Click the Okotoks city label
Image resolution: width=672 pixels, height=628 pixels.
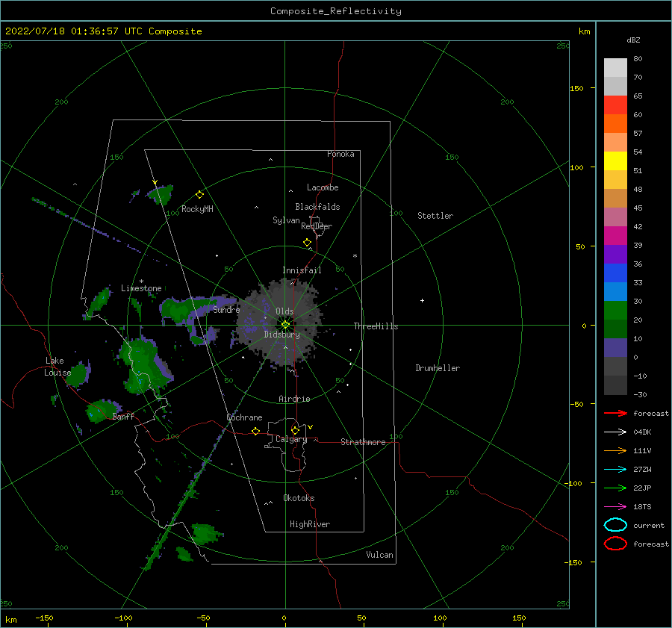click(x=299, y=498)
